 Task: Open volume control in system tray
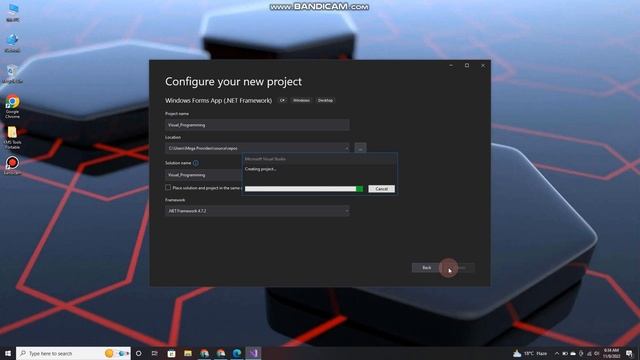[597, 353]
